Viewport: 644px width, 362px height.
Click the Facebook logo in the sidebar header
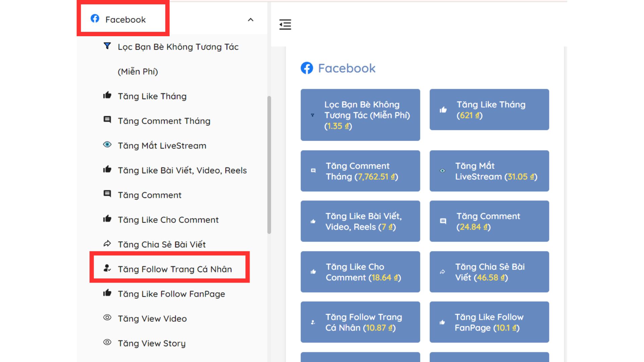click(x=95, y=19)
